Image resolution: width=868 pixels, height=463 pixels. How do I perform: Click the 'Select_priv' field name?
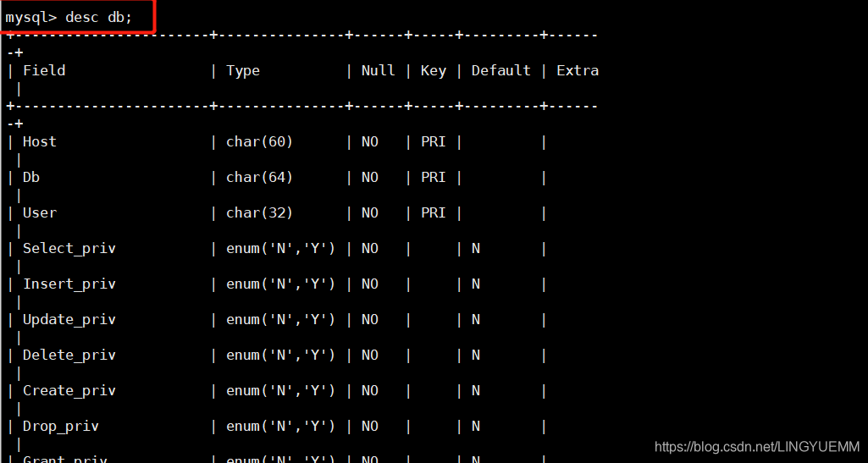[69, 249]
